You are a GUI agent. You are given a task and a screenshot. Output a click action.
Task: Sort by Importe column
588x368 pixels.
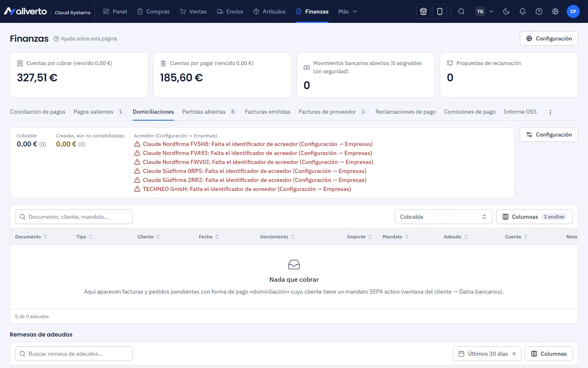(x=359, y=237)
